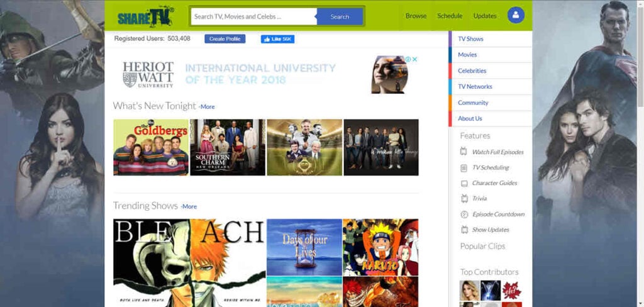The width and height of the screenshot is (644, 307).
Task: Select About Us in sidebar
Action: [491, 118]
